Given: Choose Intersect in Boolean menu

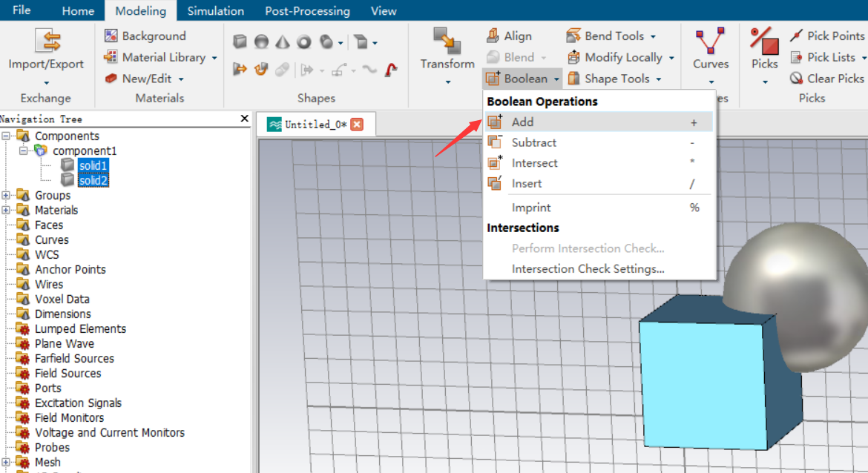Looking at the screenshot, I should click(x=599, y=162).
